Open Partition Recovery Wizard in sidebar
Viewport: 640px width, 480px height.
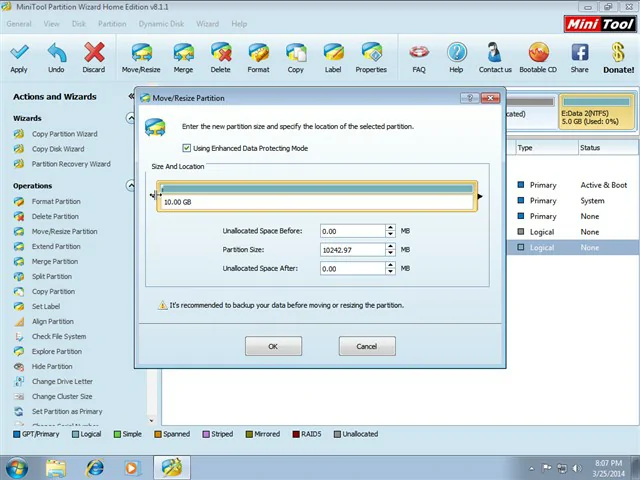click(70, 164)
